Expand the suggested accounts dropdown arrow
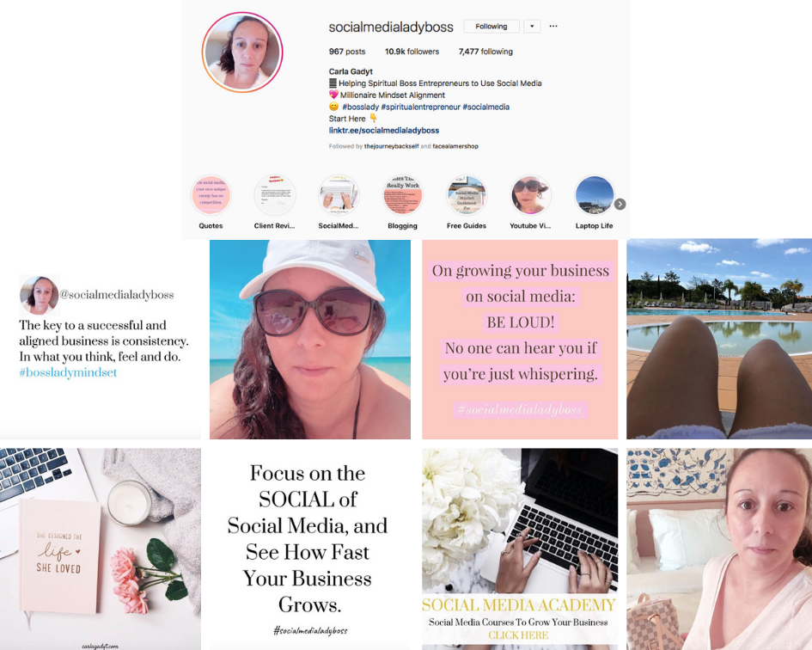The image size is (812, 650). (x=532, y=27)
